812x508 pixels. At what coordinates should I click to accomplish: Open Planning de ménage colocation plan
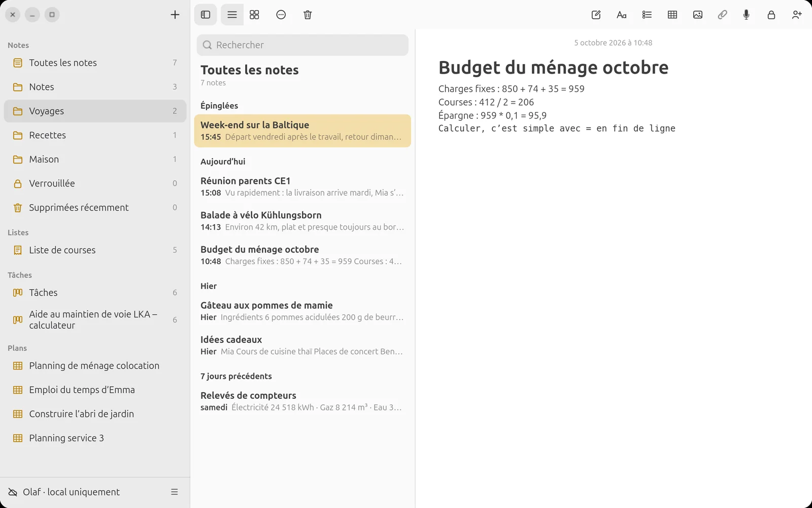(x=95, y=366)
